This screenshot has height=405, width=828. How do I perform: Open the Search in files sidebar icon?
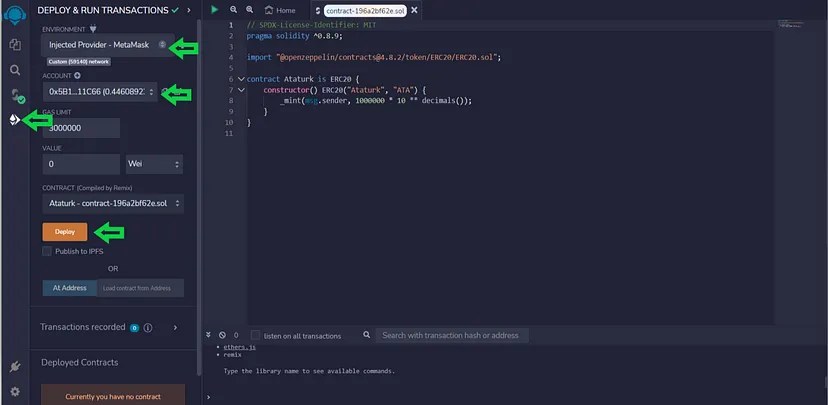[x=15, y=71]
